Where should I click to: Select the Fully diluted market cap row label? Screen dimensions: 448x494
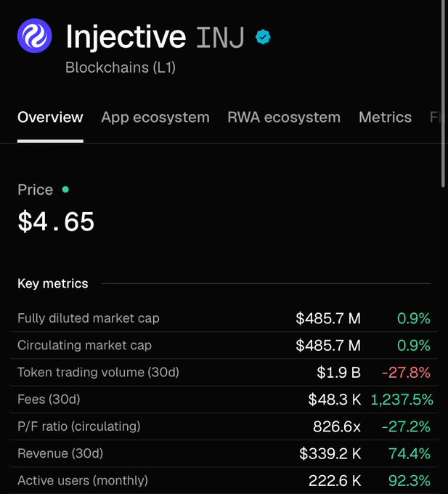click(x=89, y=318)
